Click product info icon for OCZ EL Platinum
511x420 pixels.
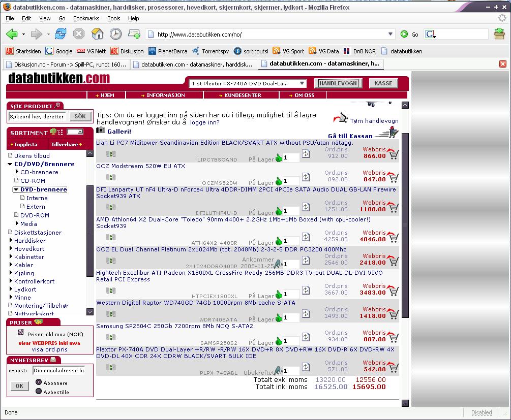coord(111,261)
